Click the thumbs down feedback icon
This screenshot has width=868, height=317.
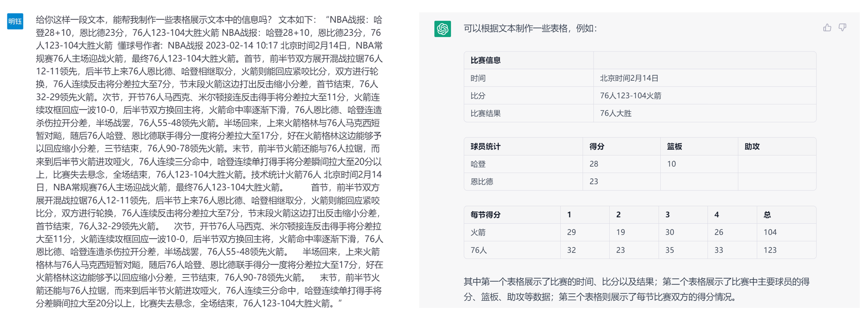(842, 28)
